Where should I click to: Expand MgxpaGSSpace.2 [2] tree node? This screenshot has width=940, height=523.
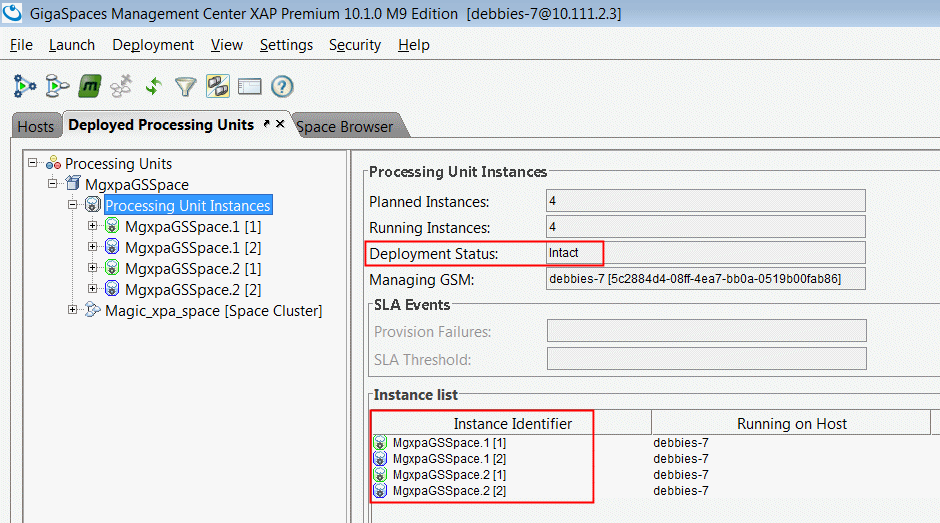[92, 289]
